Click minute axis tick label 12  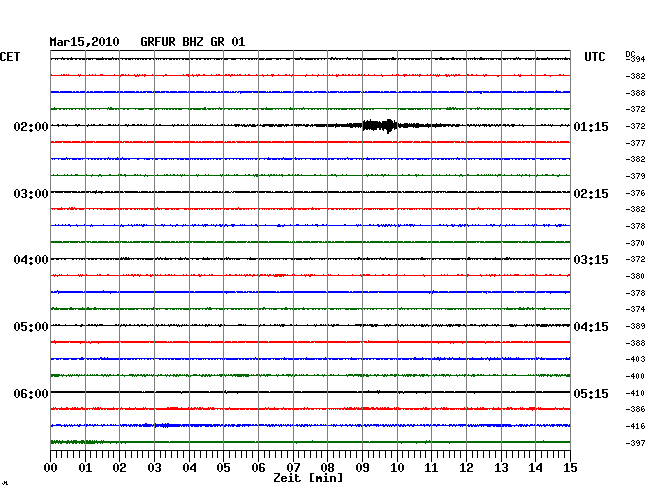point(466,467)
